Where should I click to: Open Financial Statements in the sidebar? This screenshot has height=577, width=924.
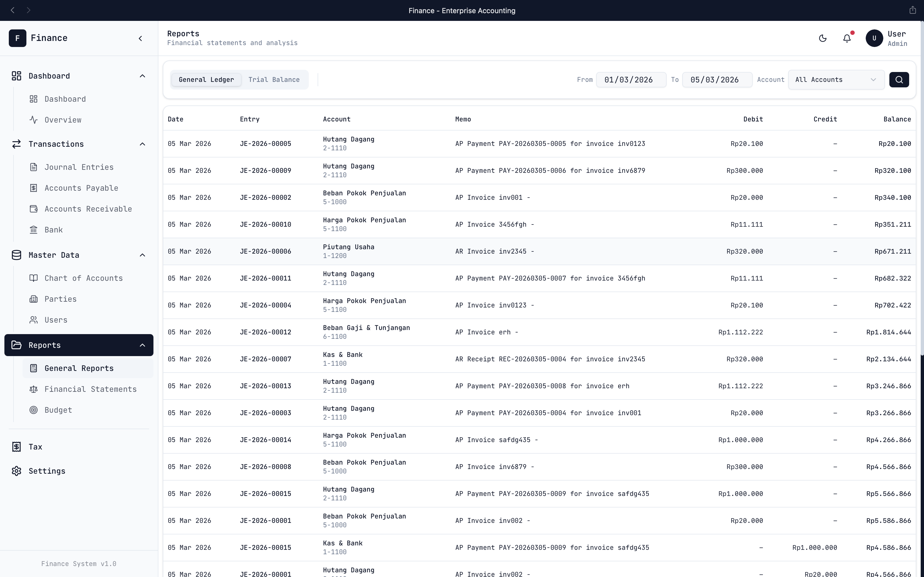[x=90, y=389]
